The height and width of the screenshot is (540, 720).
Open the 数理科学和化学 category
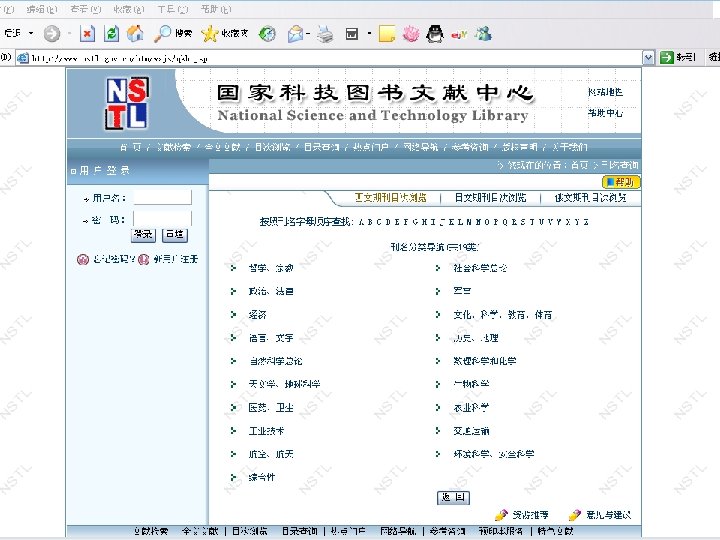pos(484,361)
